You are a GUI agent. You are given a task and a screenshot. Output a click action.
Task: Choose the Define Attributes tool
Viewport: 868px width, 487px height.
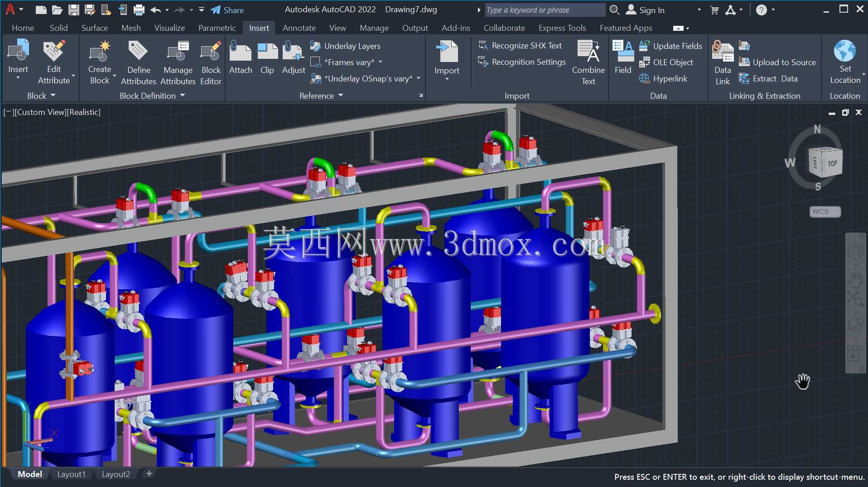(x=139, y=62)
